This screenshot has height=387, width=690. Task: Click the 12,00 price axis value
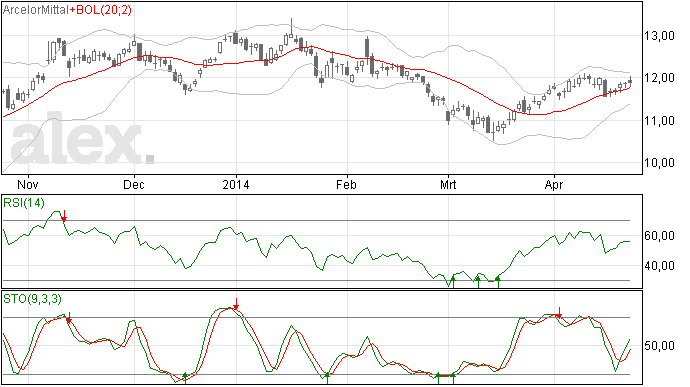click(x=659, y=78)
